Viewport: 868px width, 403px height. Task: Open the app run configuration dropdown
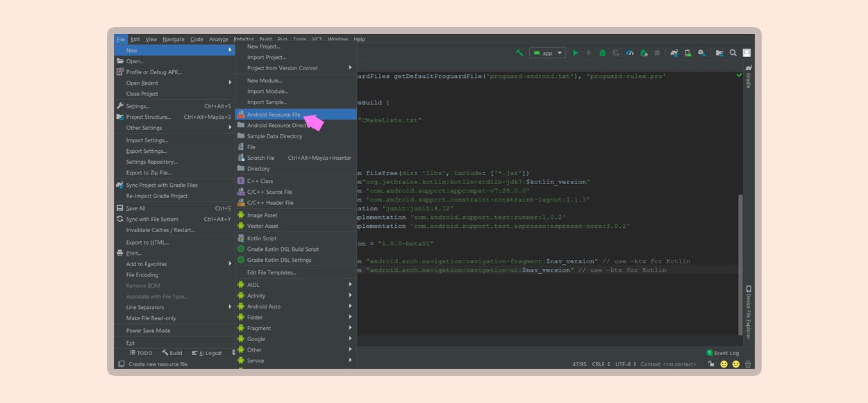(548, 53)
